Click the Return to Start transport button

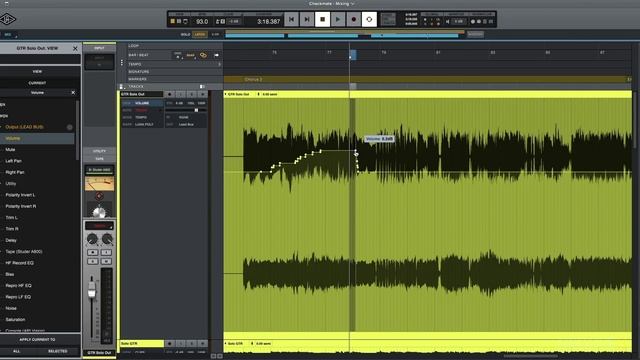pyautogui.click(x=291, y=19)
